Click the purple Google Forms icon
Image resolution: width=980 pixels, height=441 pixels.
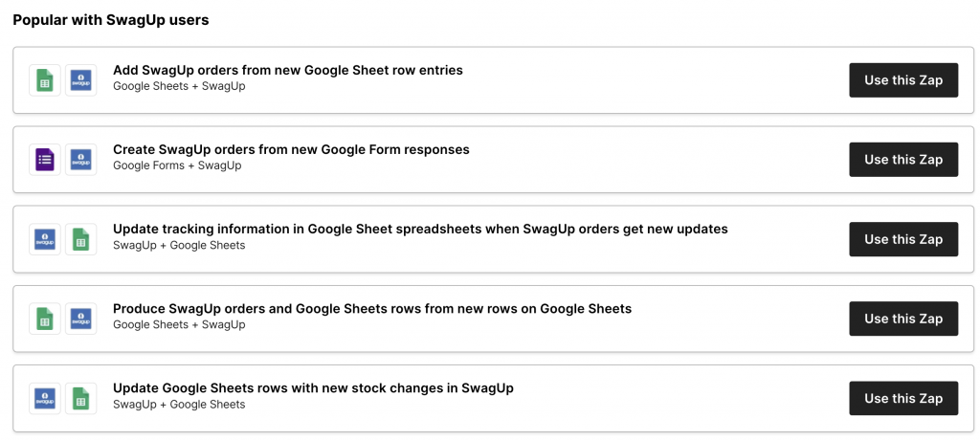44,160
